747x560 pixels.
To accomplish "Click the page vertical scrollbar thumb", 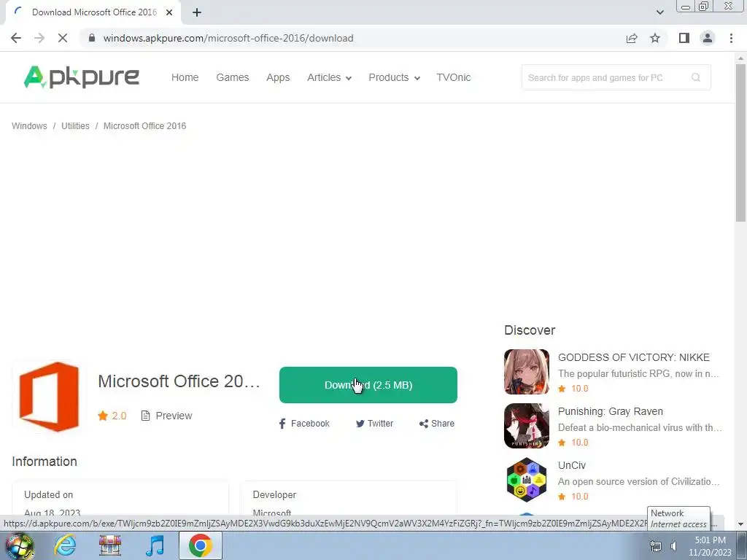I will tap(741, 142).
